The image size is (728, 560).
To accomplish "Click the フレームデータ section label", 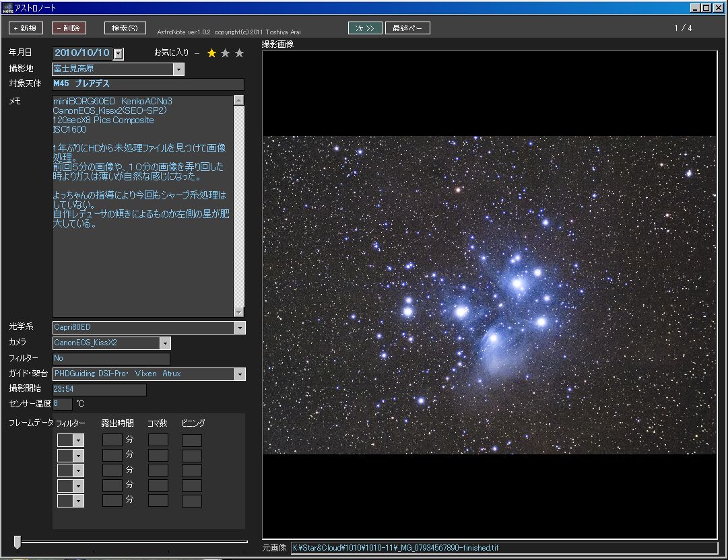I will (31, 423).
